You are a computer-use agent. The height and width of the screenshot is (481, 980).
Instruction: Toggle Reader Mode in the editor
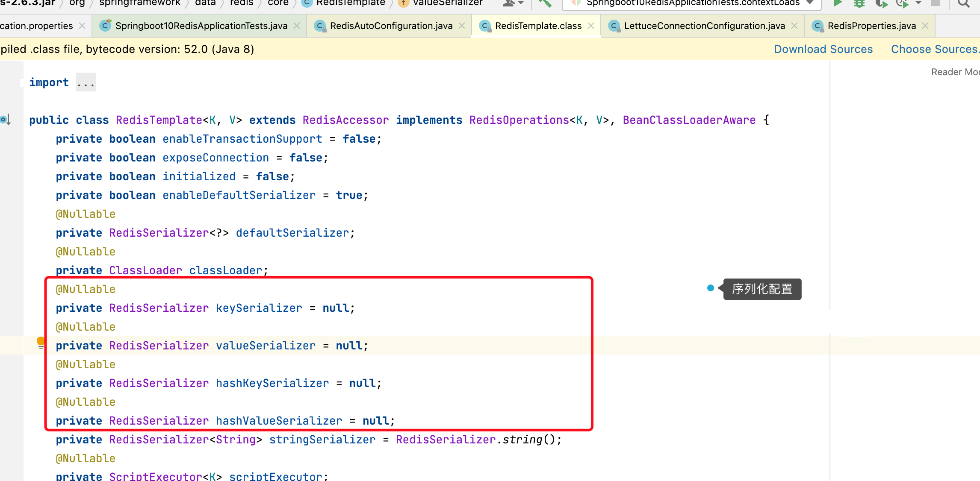[x=955, y=72]
